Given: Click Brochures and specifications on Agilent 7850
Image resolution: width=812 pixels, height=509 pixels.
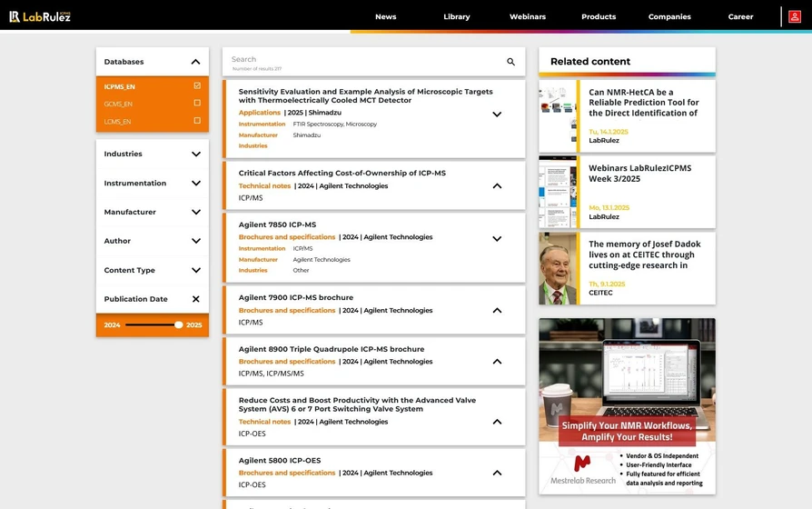Looking at the screenshot, I should pyautogui.click(x=287, y=237).
